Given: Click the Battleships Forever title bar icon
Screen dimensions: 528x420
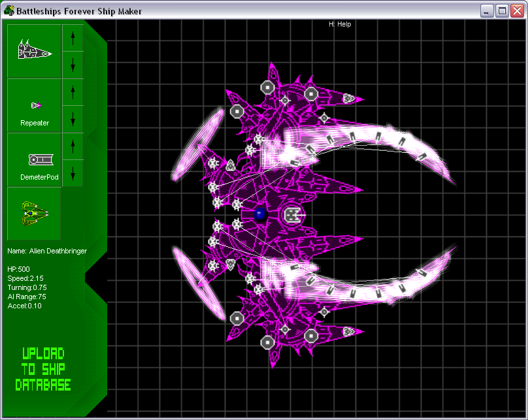Looking at the screenshot, I should pos(8,10).
